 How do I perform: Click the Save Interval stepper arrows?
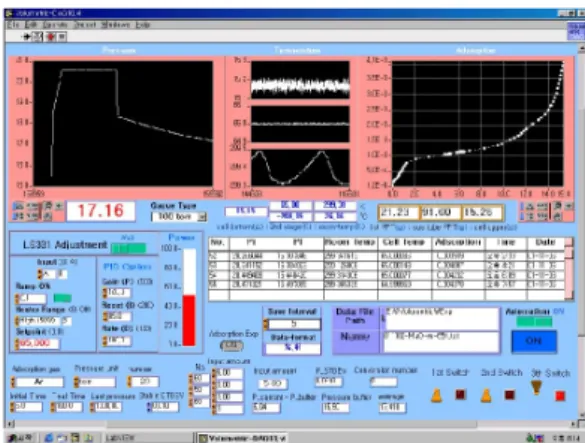click(266, 324)
